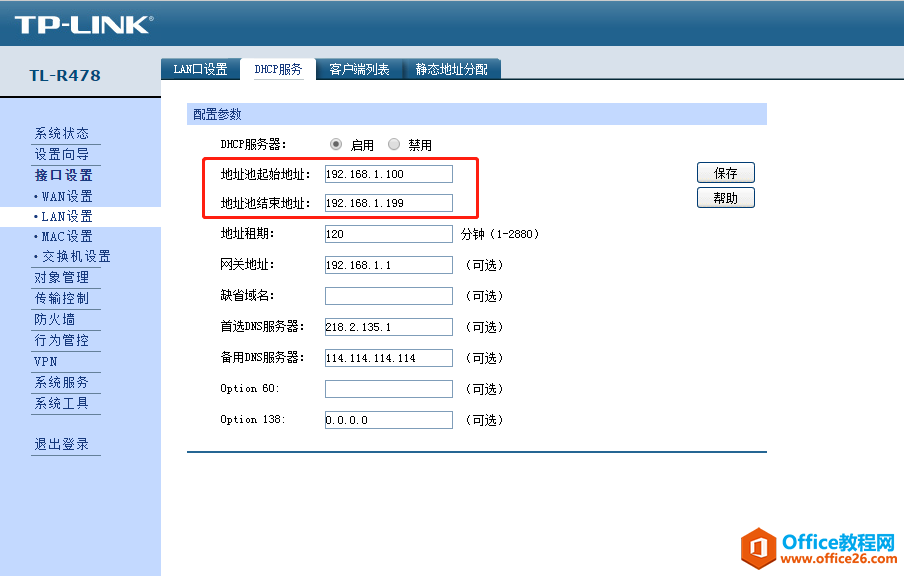
Task: Expand the 防火墙 menu
Action: (55, 319)
